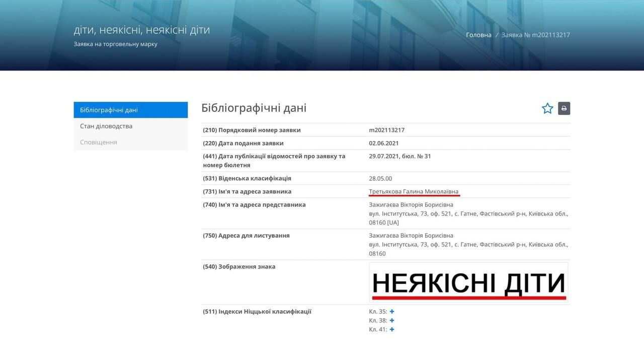The height and width of the screenshot is (354, 644).
Task: Click breadcrumb Заявка № m202113217
Action: click(535, 35)
